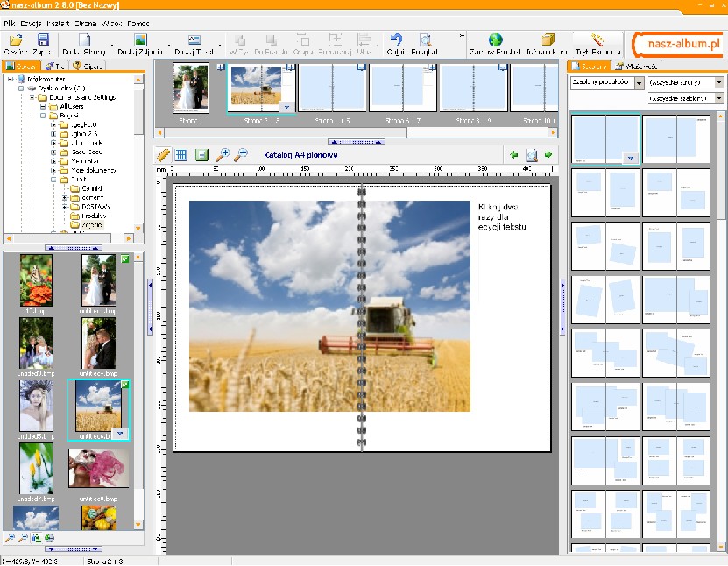
Task: Go to the previous spread with the green left arrow
Action: [x=513, y=154]
